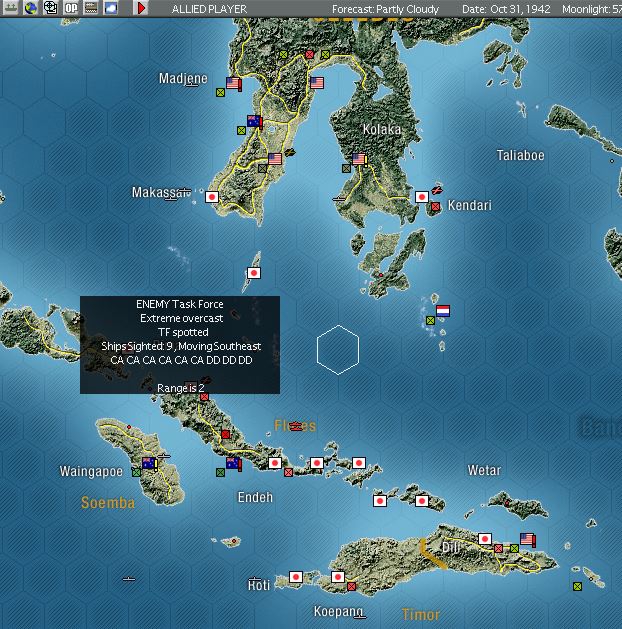This screenshot has width=622, height=629.
Task: Select Australian flag base on Soemba island
Action: click(x=150, y=463)
